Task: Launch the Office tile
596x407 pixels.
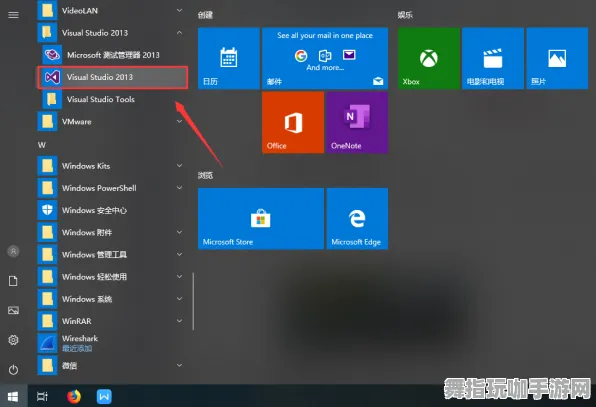Action: 293,122
